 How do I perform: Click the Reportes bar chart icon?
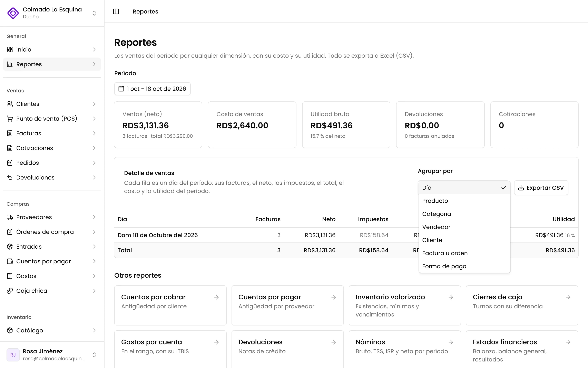click(x=10, y=64)
